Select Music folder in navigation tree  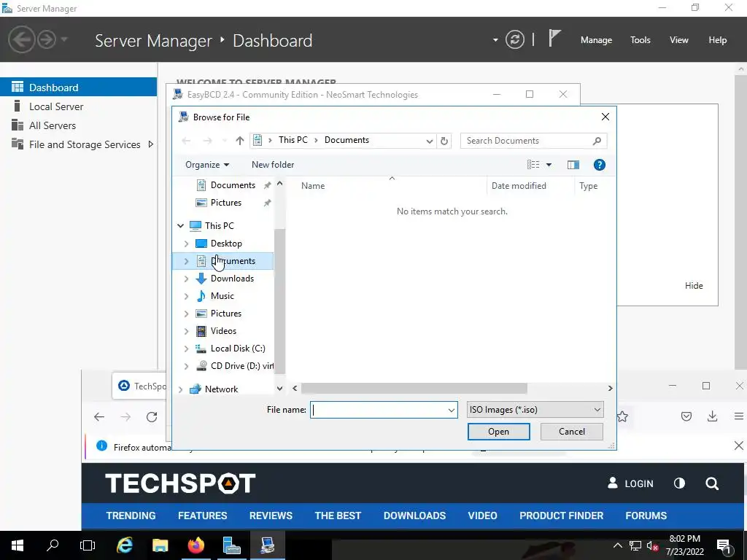[x=222, y=296]
